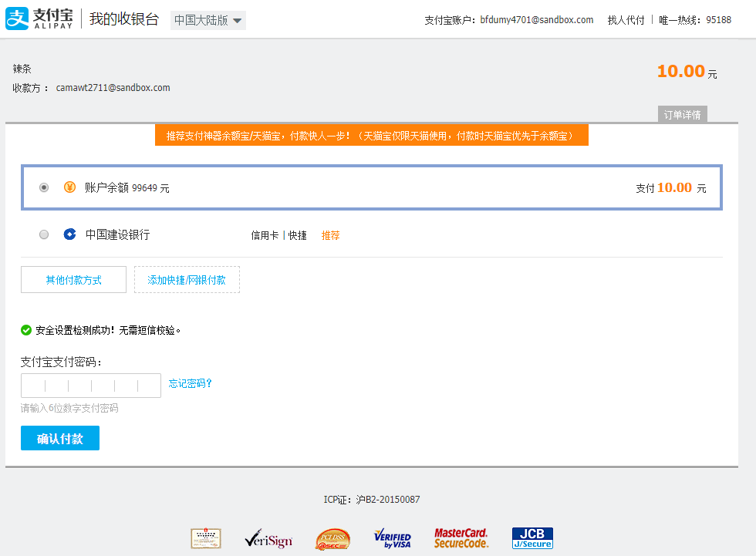The width and height of the screenshot is (756, 556).
Task: Click the 我的收银台 heading
Action: [124, 19]
